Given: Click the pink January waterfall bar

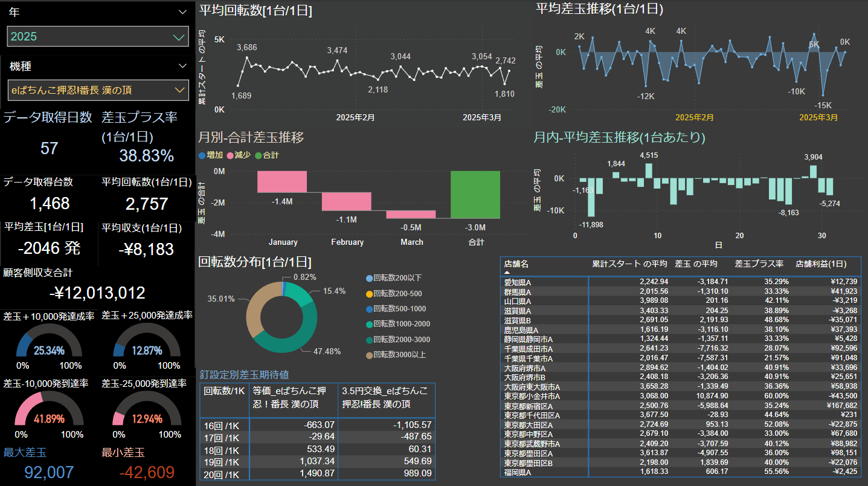Looking at the screenshot, I should (282, 182).
